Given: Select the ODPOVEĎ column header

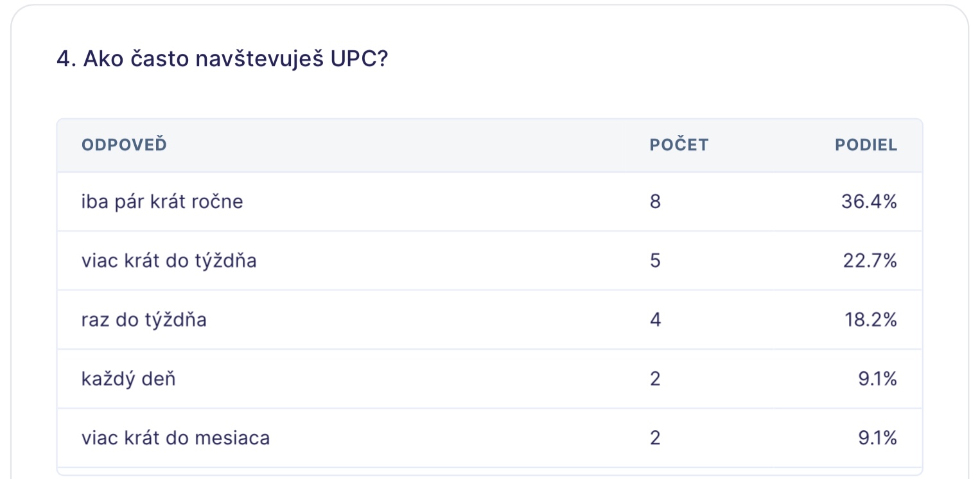Looking at the screenshot, I should click(124, 145).
